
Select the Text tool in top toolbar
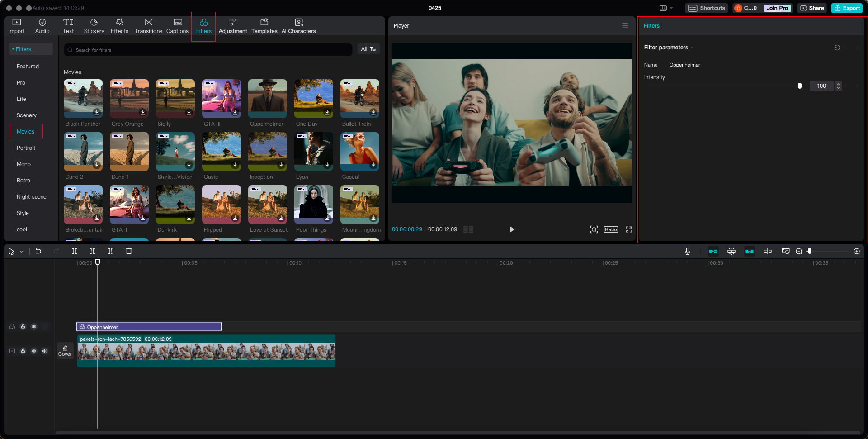click(x=68, y=25)
